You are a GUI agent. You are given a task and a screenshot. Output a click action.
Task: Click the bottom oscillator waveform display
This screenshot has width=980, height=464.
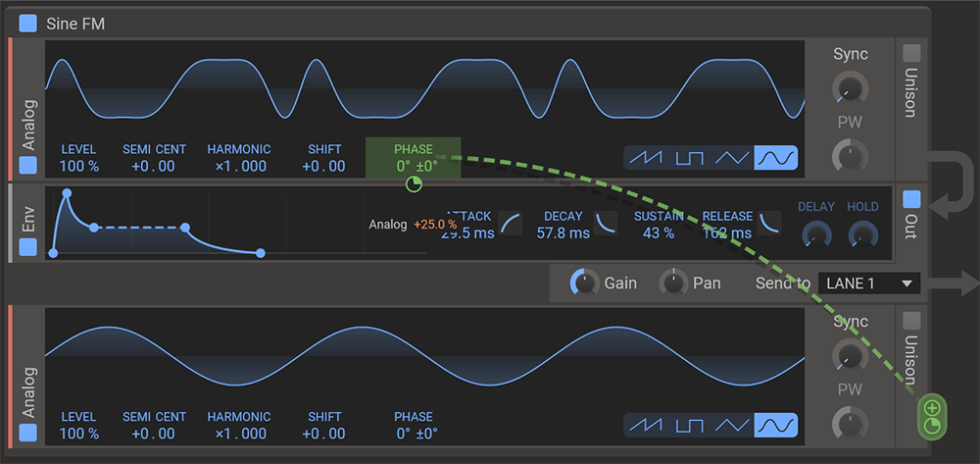pos(425,355)
